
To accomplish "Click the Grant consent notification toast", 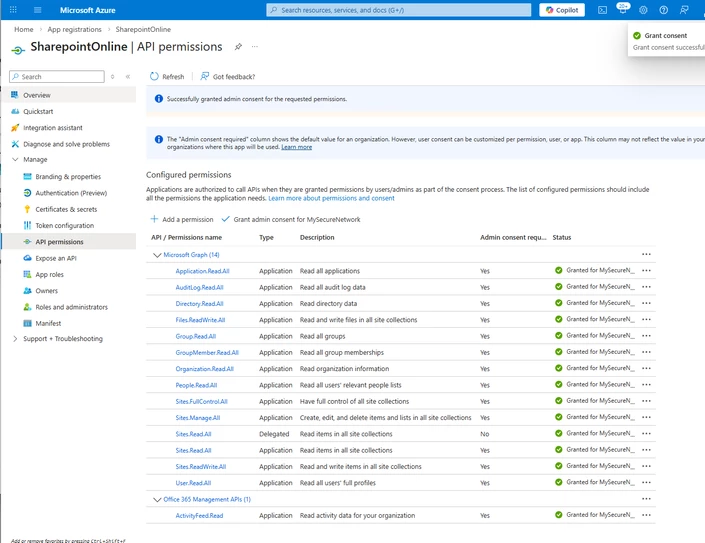I will (666, 40).
